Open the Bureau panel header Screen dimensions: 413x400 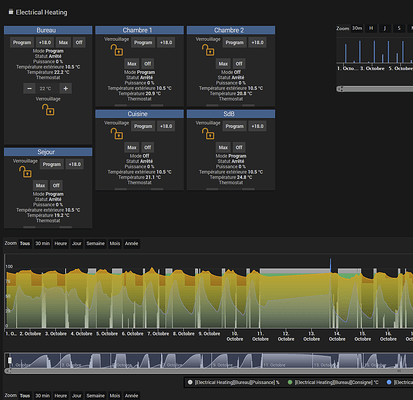[x=48, y=30]
